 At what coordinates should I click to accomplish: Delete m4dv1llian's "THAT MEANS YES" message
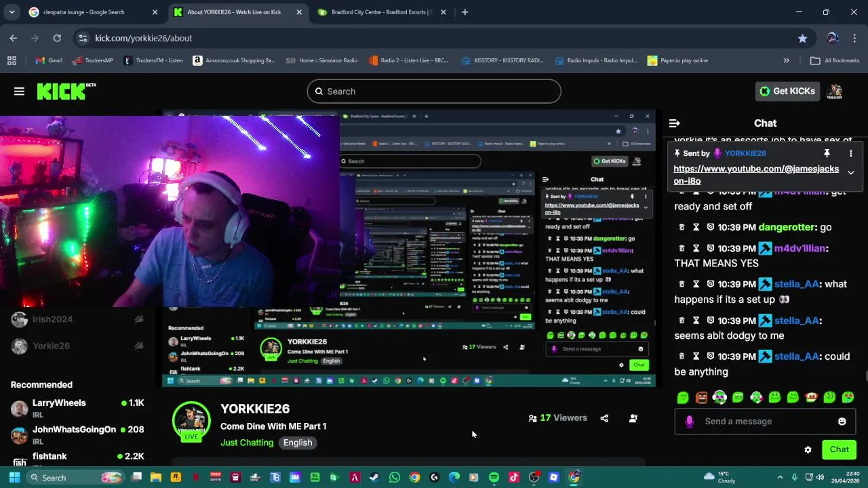tap(682, 249)
